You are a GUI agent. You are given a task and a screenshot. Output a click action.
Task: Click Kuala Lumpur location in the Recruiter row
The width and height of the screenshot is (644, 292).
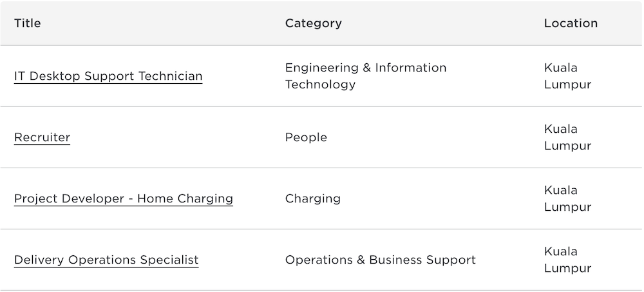click(x=567, y=137)
